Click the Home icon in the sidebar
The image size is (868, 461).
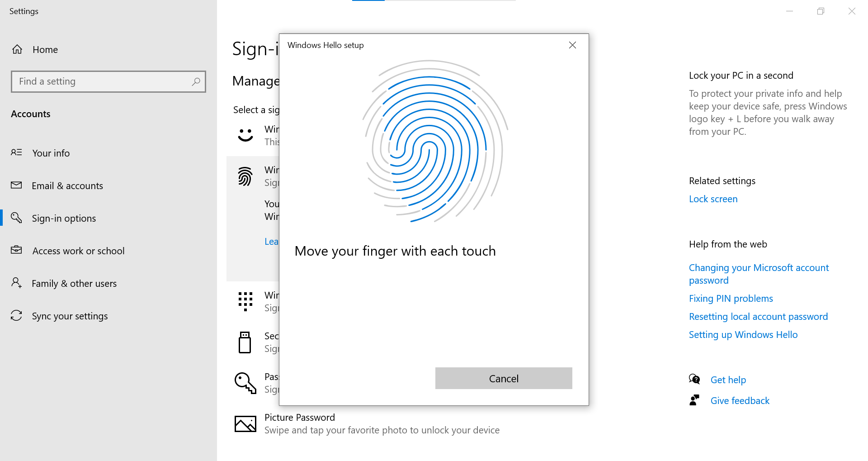(x=17, y=49)
